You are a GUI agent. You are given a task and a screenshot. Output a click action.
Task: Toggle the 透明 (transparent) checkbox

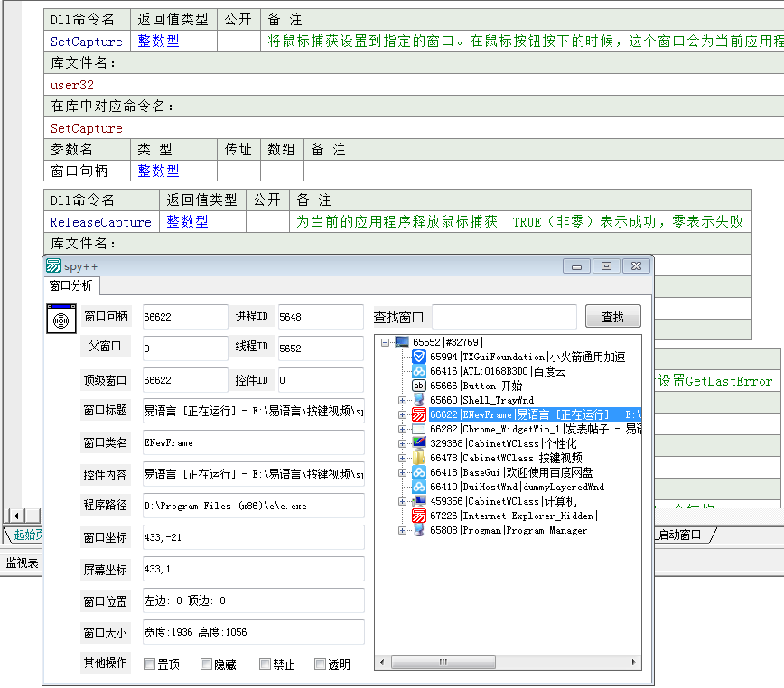320,664
